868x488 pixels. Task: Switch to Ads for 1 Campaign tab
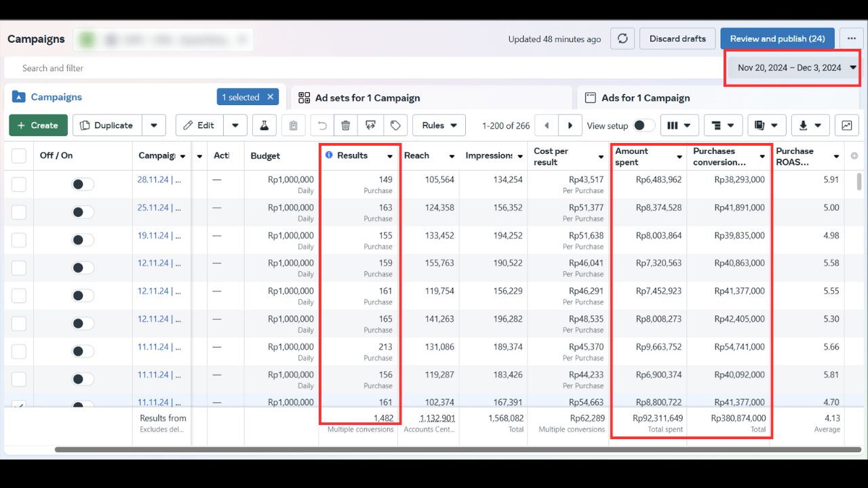[645, 98]
